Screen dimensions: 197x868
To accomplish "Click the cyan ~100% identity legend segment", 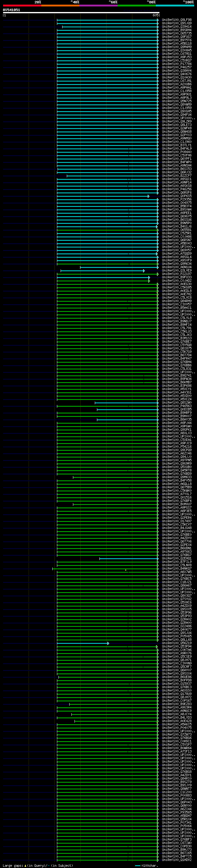I will click(175, 6).
